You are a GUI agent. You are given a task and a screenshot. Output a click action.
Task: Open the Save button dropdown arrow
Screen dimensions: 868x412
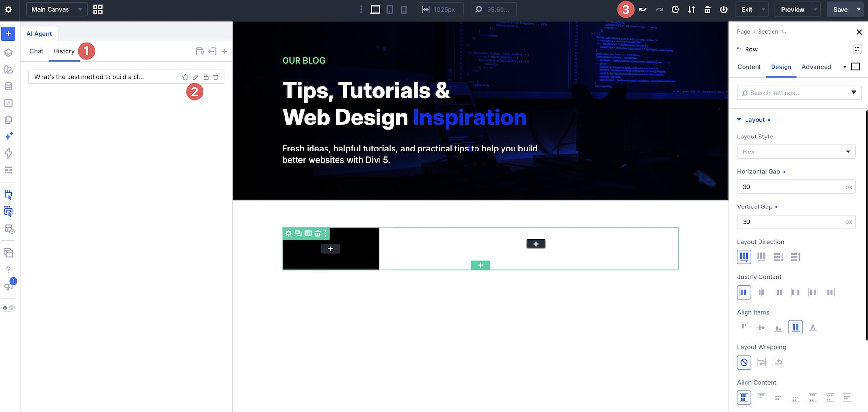click(859, 9)
